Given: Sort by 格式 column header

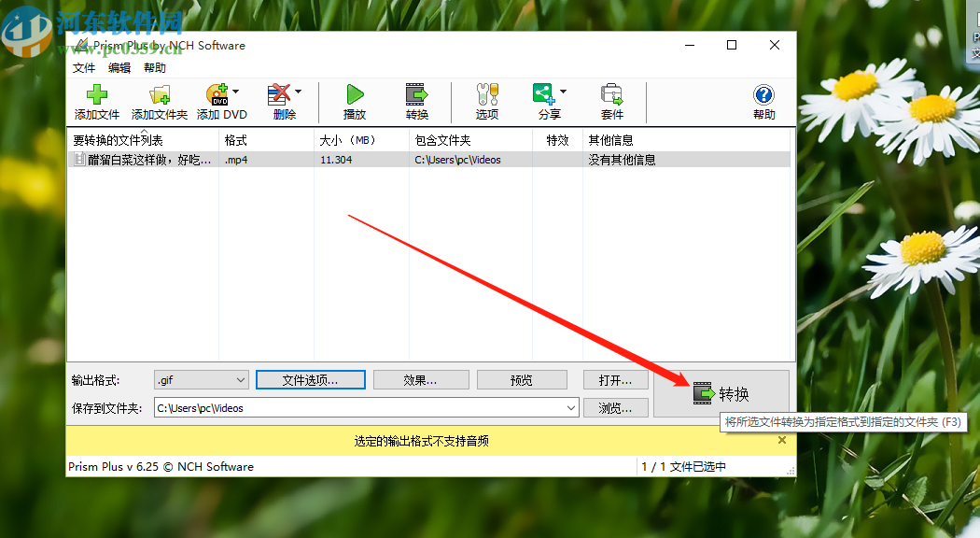Looking at the screenshot, I should click(267, 140).
